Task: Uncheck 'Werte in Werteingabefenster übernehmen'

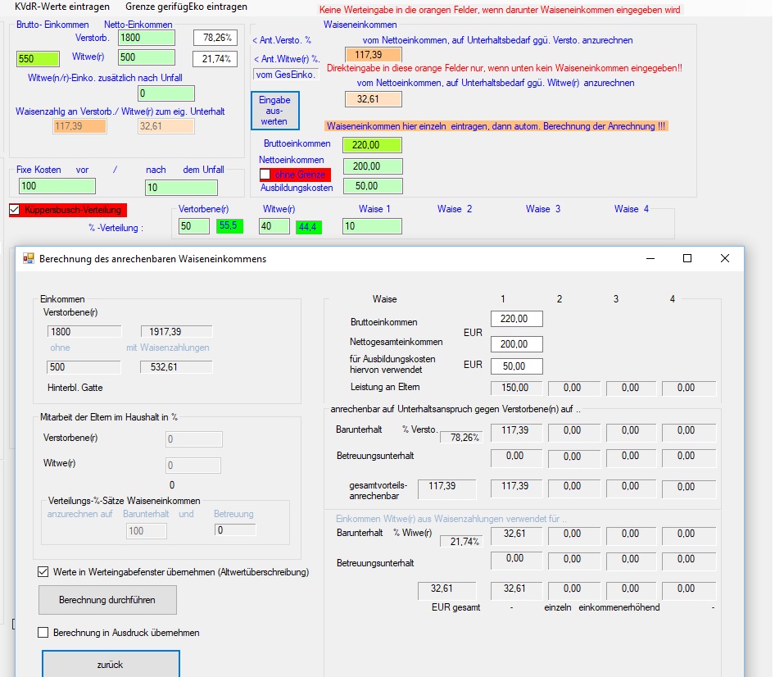Action: coord(43,572)
